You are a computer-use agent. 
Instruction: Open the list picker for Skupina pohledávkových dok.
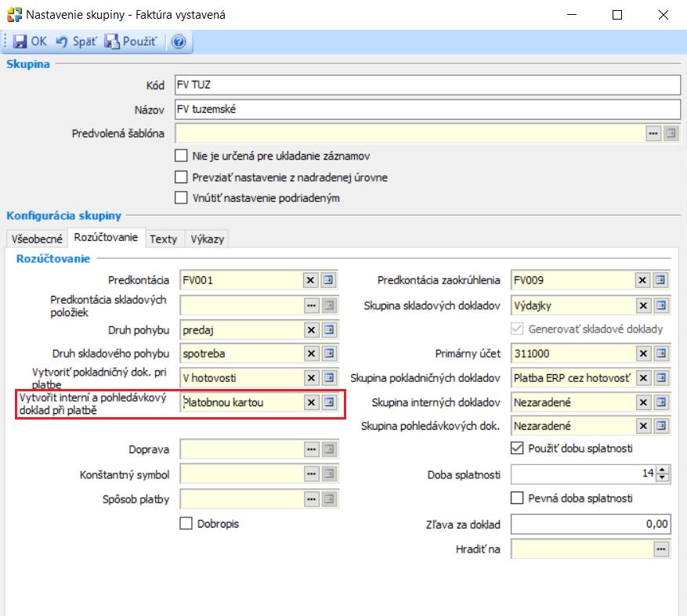661,426
